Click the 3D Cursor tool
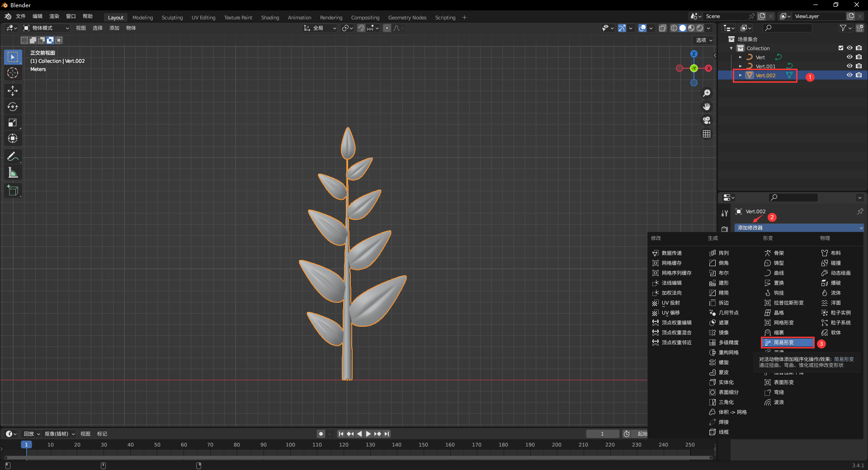This screenshot has height=470, width=868. 13,73
